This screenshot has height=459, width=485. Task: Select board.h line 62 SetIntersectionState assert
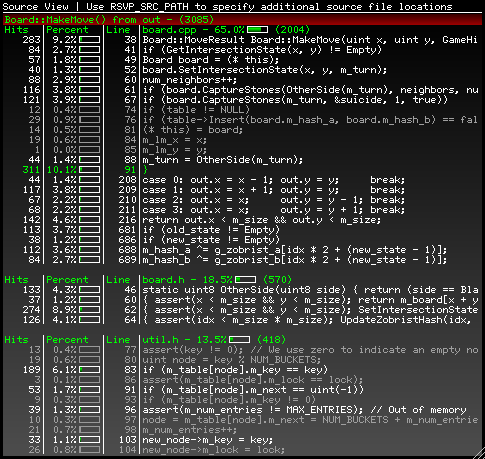click(x=310, y=310)
